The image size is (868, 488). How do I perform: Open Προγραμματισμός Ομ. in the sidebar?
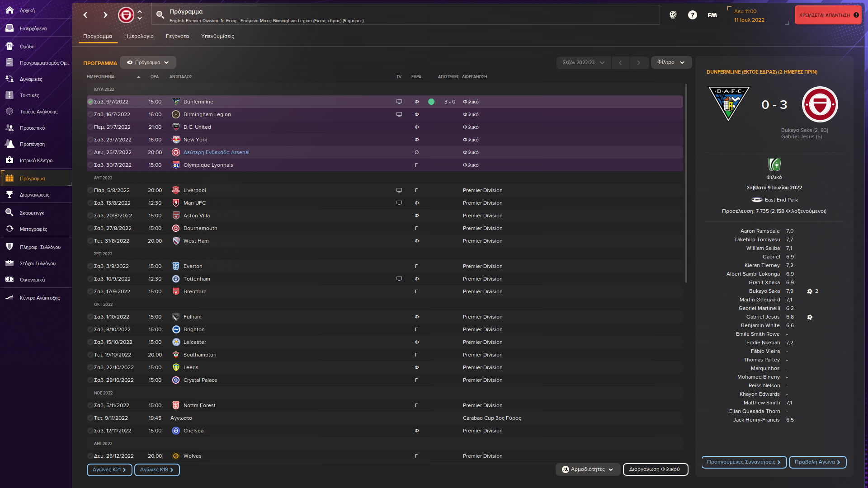(36, 62)
